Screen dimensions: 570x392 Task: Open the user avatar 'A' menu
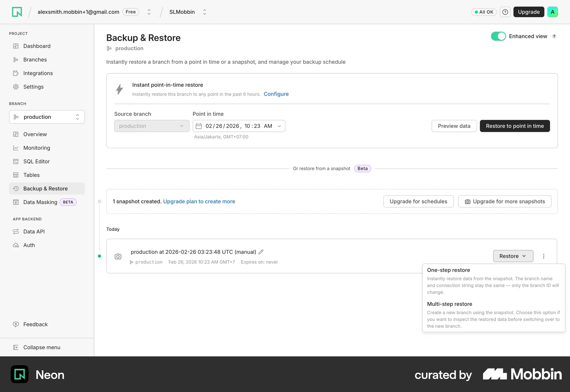pyautogui.click(x=552, y=12)
